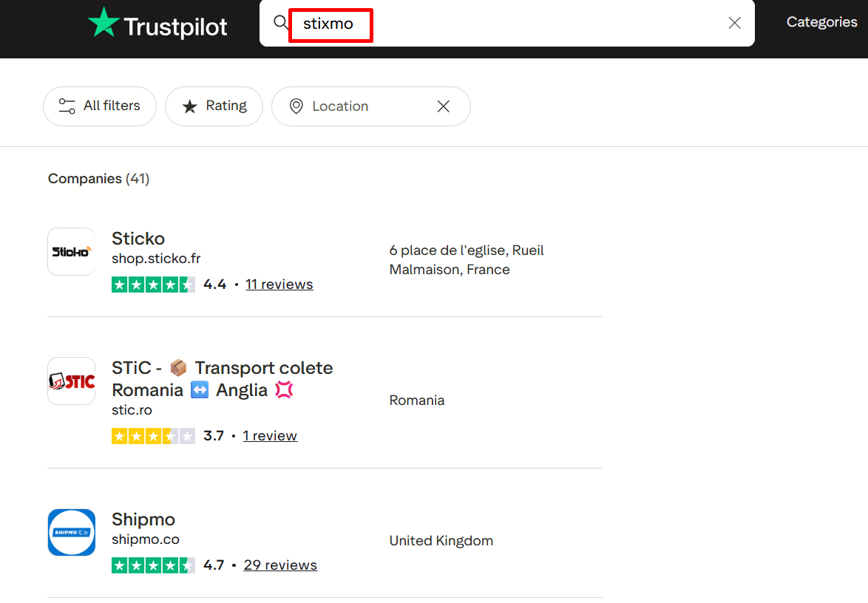
Task: Clear the Location filter
Action: coord(444,106)
